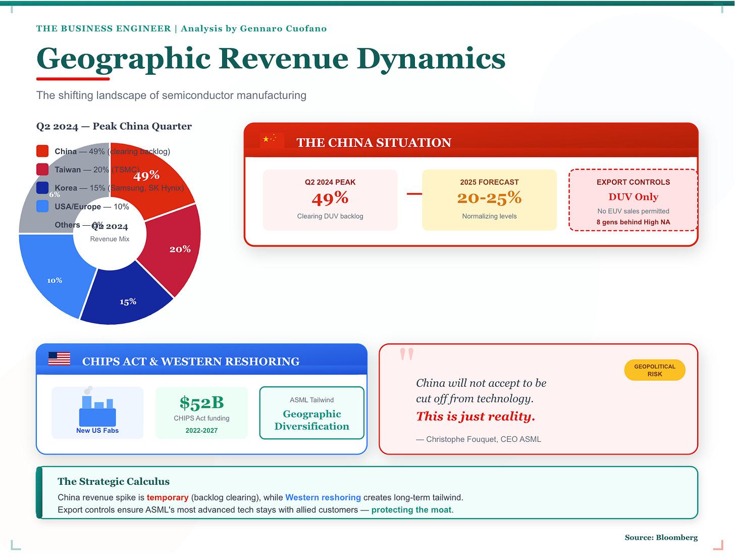Click the Geopolitical Risk badge

point(654,370)
